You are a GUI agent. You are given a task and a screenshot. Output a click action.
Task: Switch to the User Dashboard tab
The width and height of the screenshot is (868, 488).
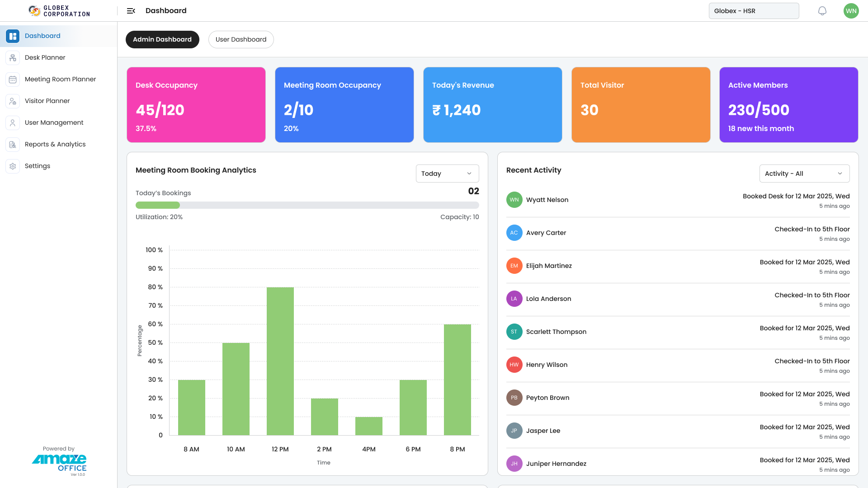241,39
